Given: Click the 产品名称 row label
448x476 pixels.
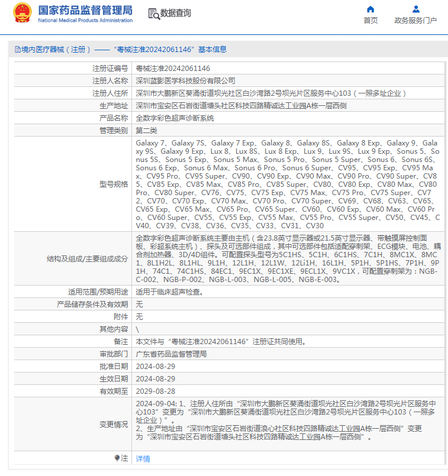Looking at the screenshot, I should pos(114,118).
